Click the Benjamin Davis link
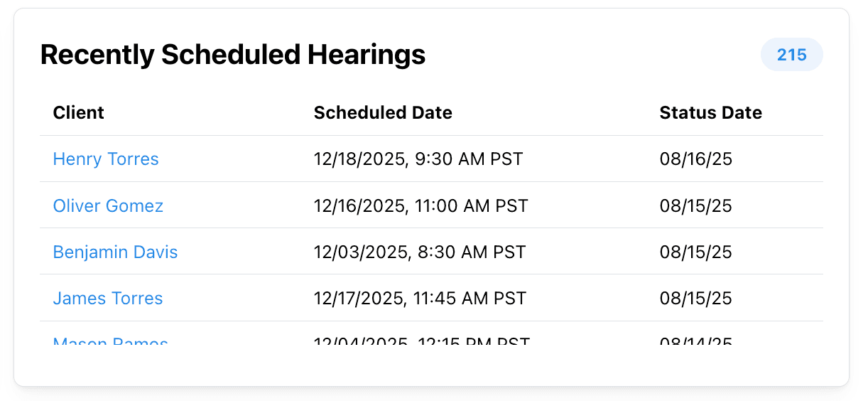 [x=115, y=252]
